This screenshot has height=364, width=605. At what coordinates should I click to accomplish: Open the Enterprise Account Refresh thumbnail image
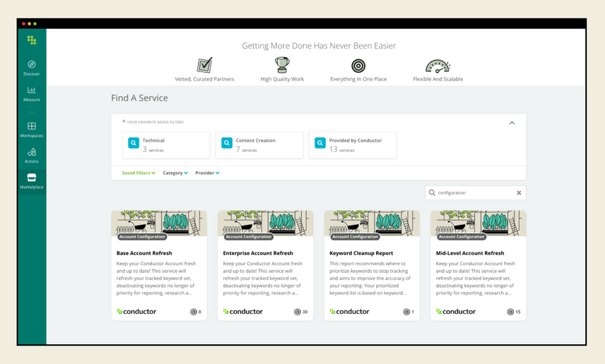(x=266, y=223)
